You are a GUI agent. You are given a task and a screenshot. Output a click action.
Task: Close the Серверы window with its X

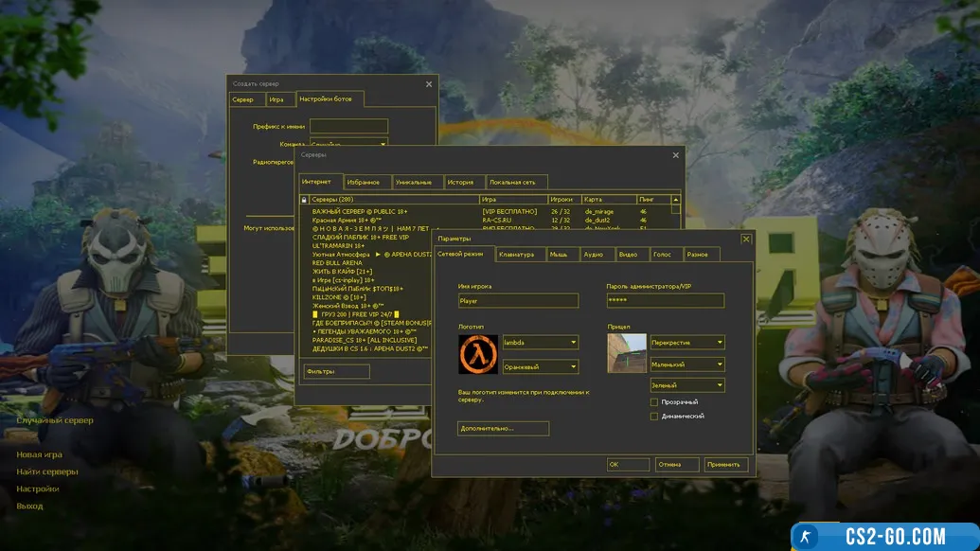pos(675,155)
